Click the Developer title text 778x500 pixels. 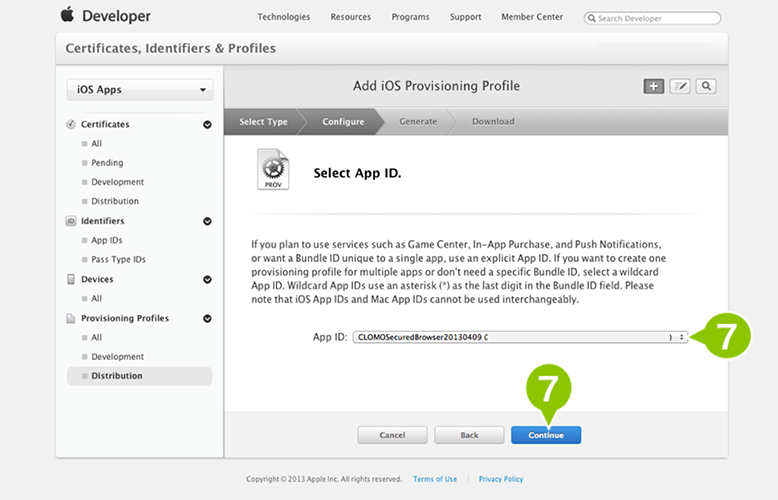pos(116,16)
